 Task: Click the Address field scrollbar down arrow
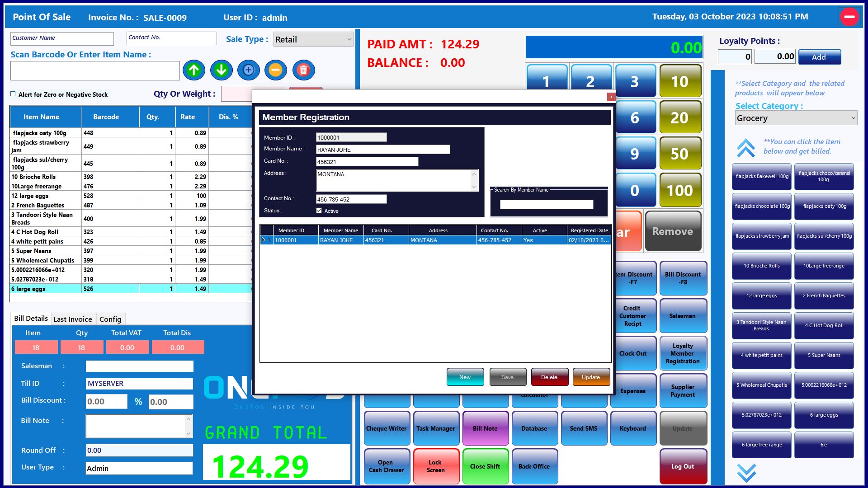point(474,187)
